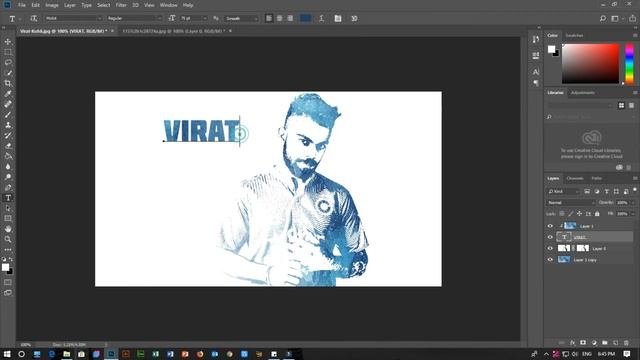This screenshot has width=640, height=360.
Task: Open the Windows Start menu
Action: coord(7,354)
